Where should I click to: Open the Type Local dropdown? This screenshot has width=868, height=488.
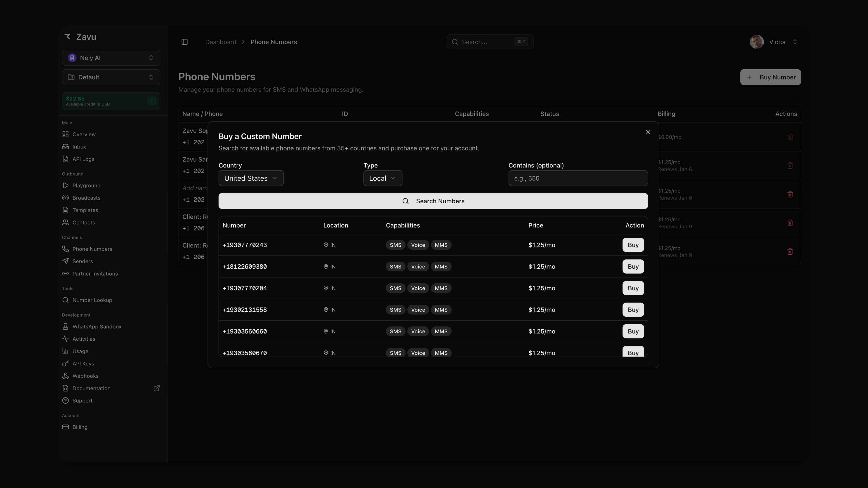[x=382, y=178]
